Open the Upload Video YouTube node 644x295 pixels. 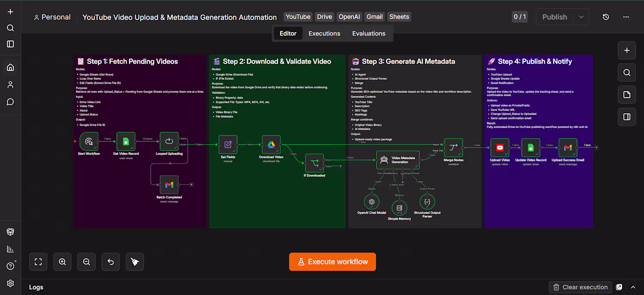[x=500, y=148]
